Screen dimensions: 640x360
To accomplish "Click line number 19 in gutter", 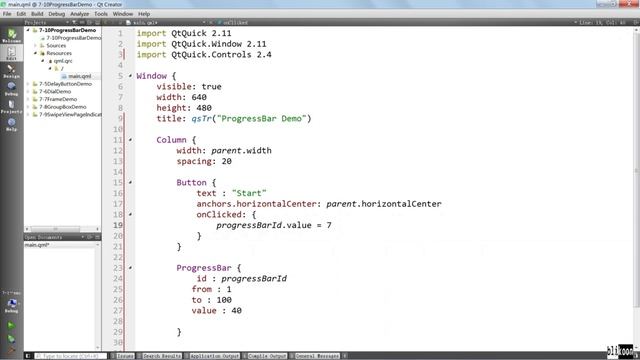I will point(118,225).
